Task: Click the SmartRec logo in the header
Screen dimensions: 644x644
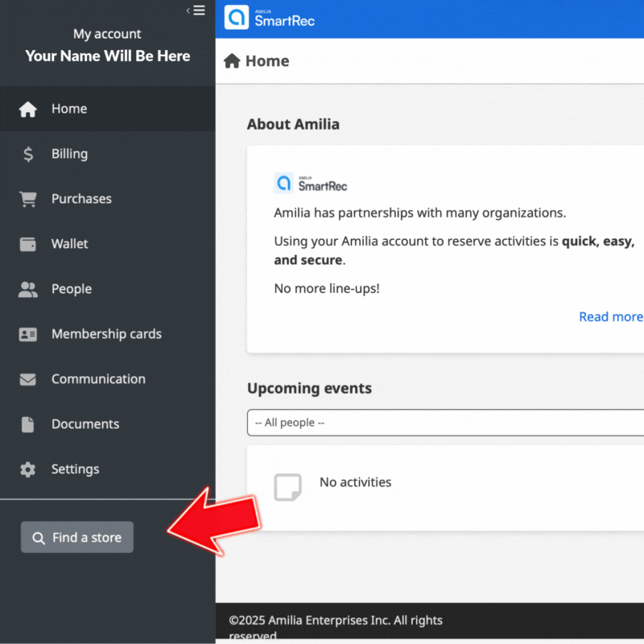Action: [x=270, y=18]
